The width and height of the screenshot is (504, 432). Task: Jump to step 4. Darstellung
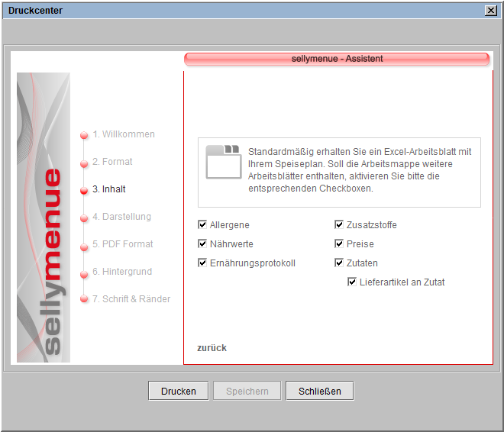pyautogui.click(x=122, y=217)
